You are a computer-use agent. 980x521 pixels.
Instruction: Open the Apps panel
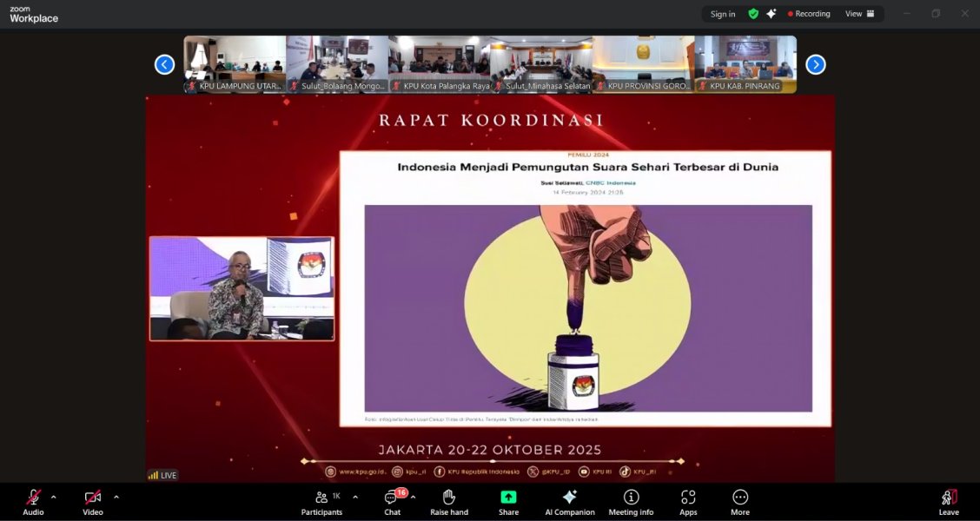[x=688, y=500]
